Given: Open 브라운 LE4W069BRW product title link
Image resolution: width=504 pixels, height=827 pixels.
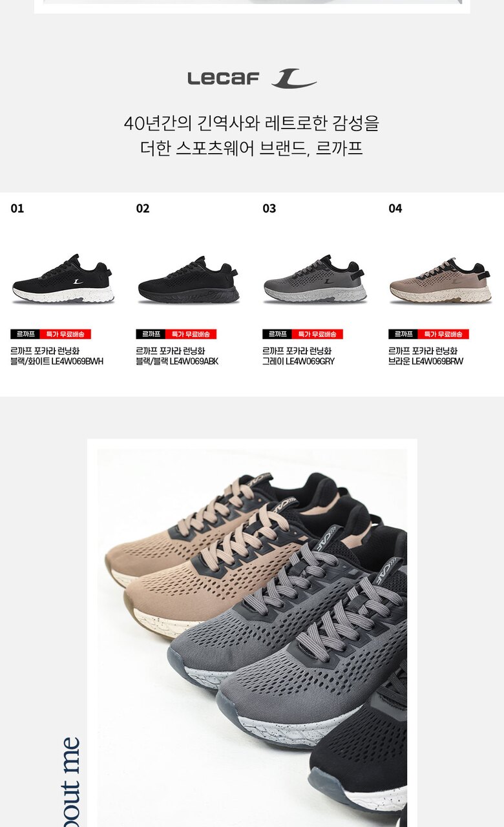Looking at the screenshot, I should (x=426, y=356).
